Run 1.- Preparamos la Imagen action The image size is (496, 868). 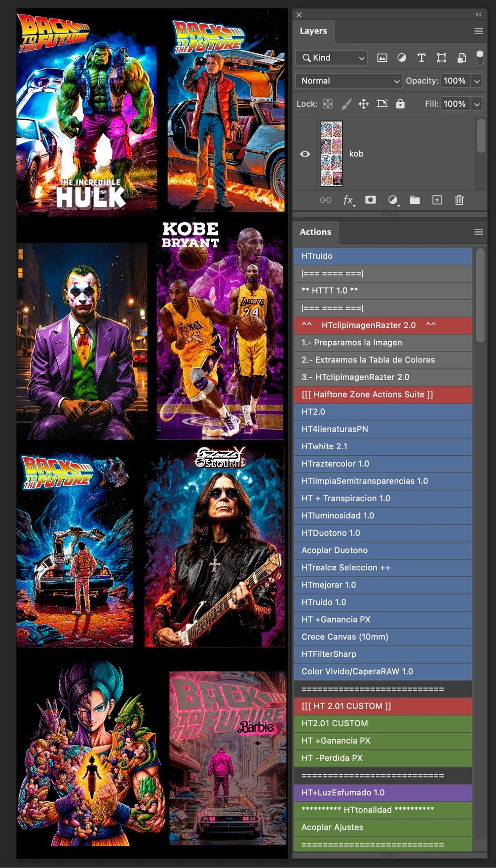pos(383,342)
